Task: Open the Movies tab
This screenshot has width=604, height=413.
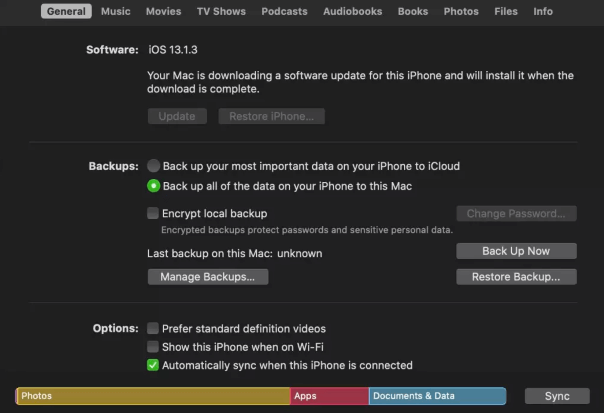Action: (x=163, y=11)
